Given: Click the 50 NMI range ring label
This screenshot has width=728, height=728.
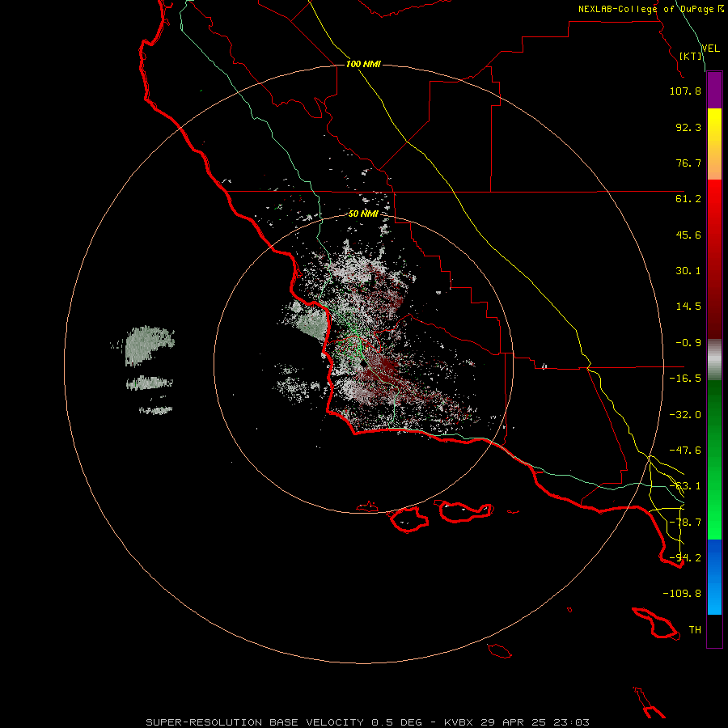Looking at the screenshot, I should click(x=363, y=214).
